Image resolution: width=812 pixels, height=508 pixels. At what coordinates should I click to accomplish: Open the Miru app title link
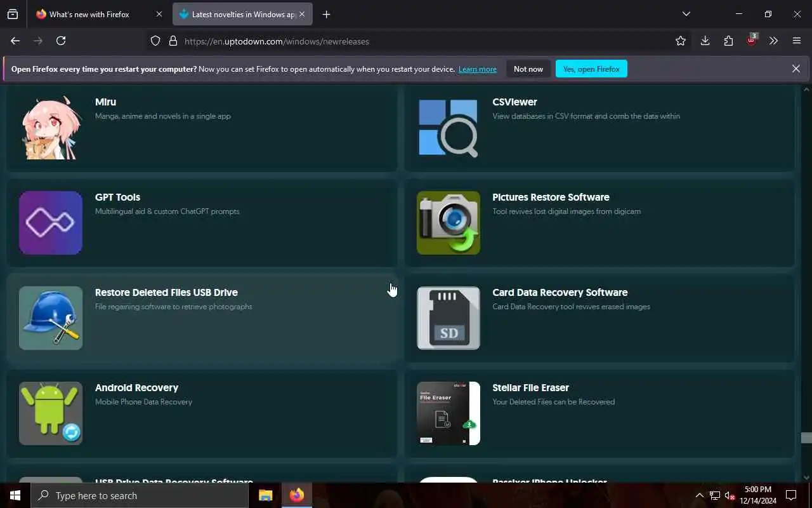(105, 102)
